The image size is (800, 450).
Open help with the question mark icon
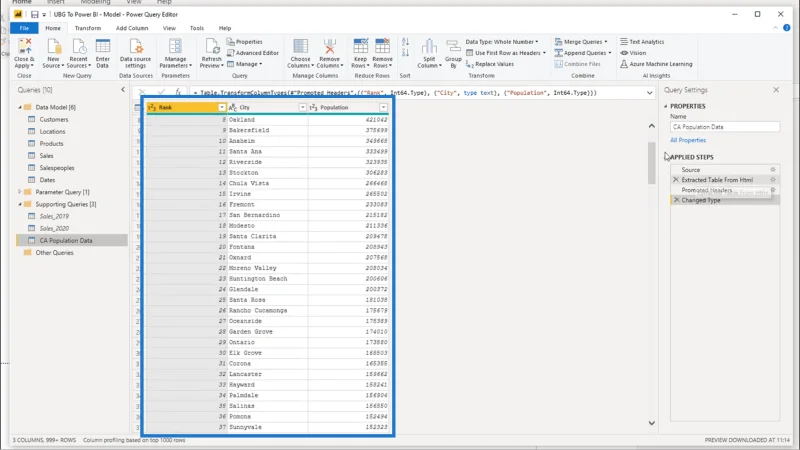click(x=786, y=28)
